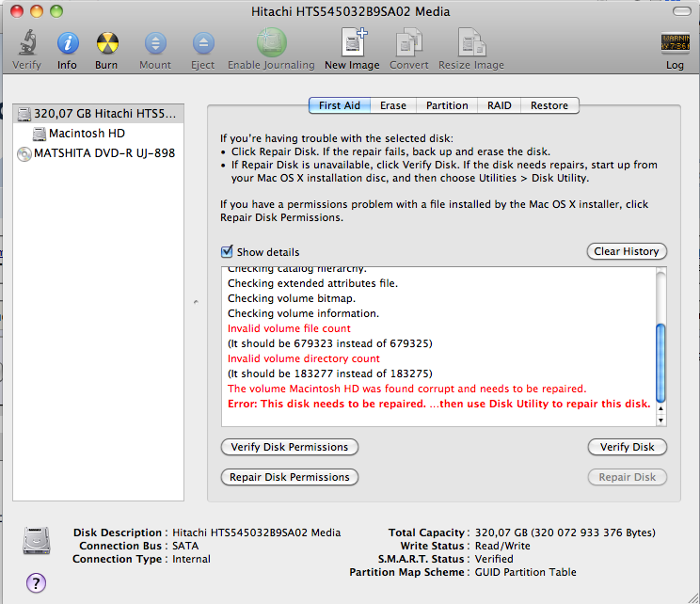Screen dimensions: 700x604
Task: Switch to the First Aid tab
Action: coord(340,105)
